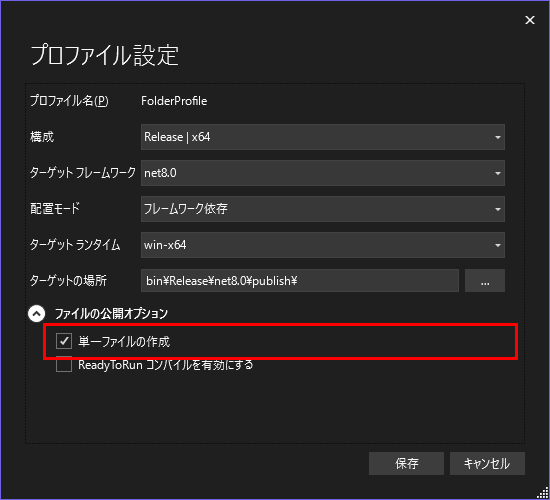Viewport: 550px width, 500px height.
Task: Enable ReadyToRun コンパイル checkbox
Action: 64,365
